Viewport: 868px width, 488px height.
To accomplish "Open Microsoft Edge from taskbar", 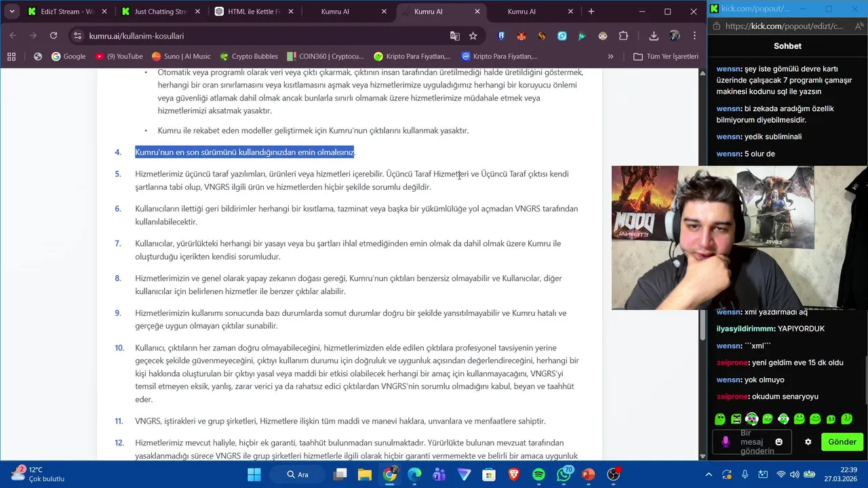I will pos(414,474).
